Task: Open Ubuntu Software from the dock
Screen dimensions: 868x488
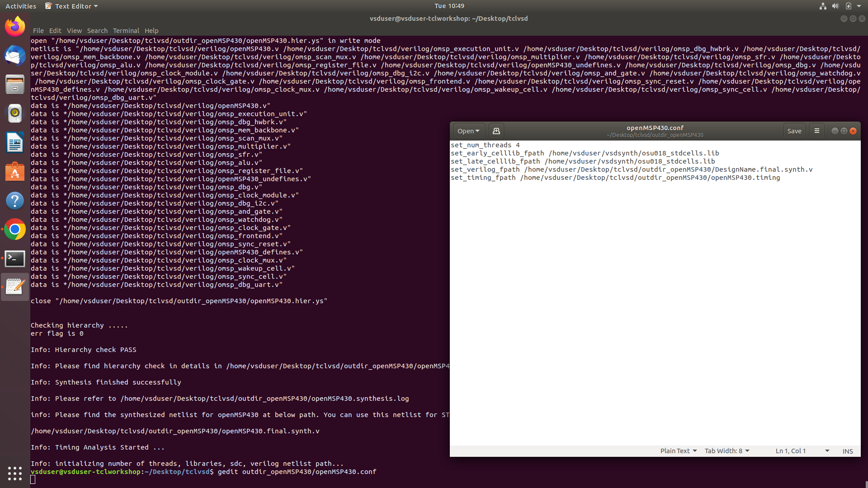Action: click(x=15, y=172)
